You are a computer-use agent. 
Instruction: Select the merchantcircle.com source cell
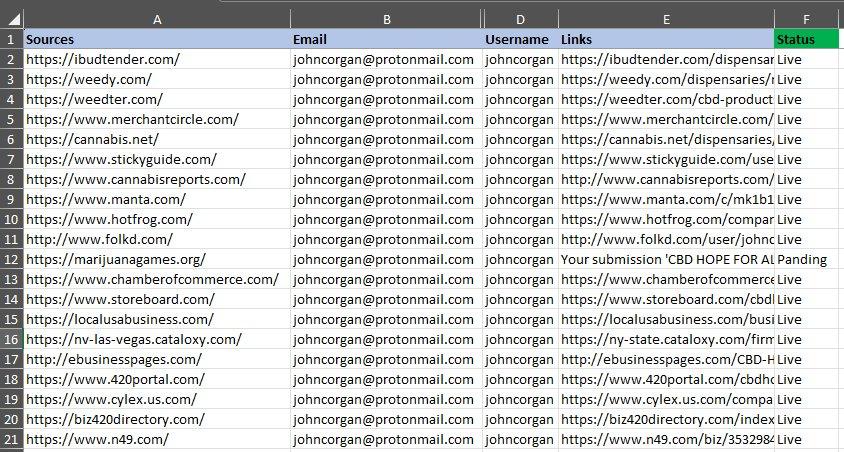(157, 119)
